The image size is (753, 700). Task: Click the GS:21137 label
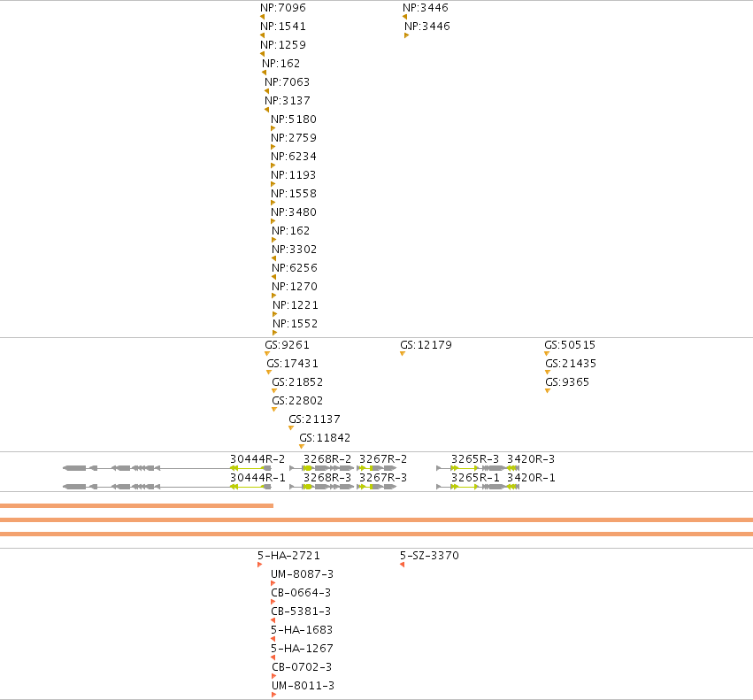pos(314,419)
